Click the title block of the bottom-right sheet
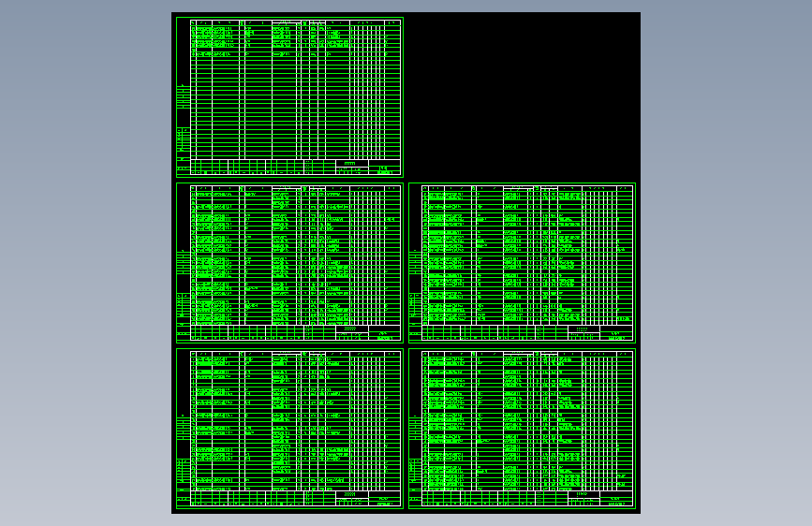 [x=527, y=498]
